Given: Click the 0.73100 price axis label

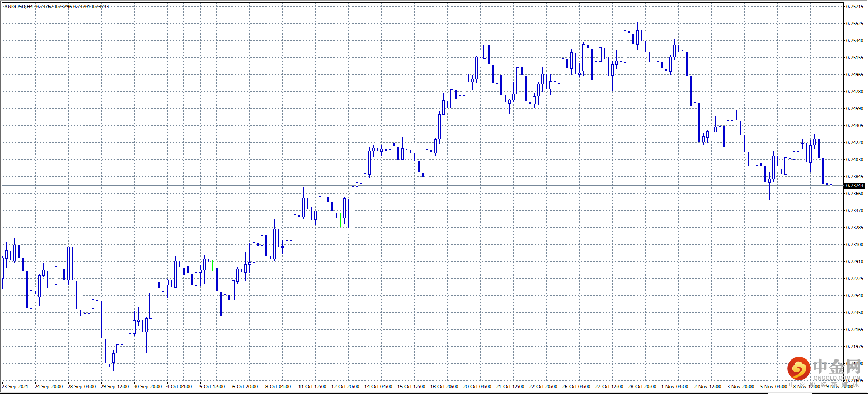Looking at the screenshot, I should (x=855, y=245).
